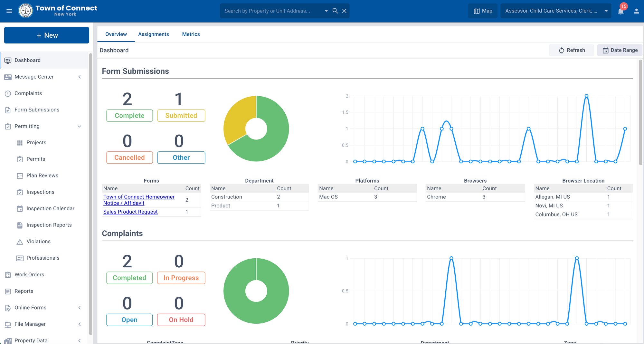Open the department selector dropdown
The width and height of the screenshot is (644, 344).
555,11
